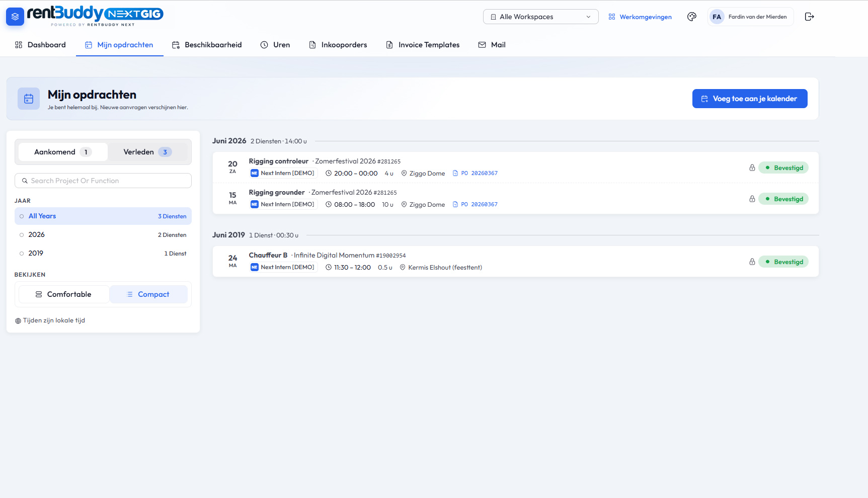Click clock icon on the 08:00 – 18:00 row
Screen dimensions: 868x498
(x=329, y=204)
